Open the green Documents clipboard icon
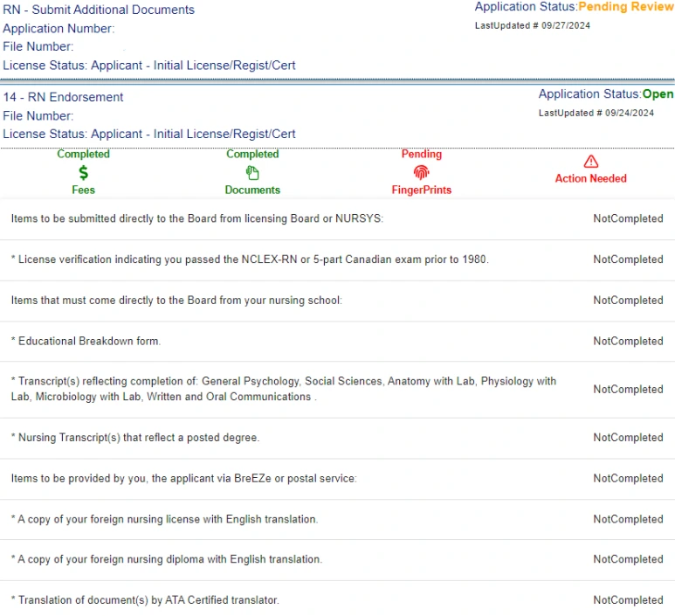Screen dimensions: 675x616 point(252,173)
